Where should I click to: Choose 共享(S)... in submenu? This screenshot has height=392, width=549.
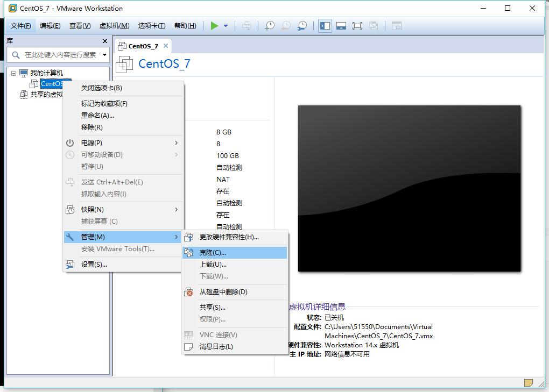(235, 308)
